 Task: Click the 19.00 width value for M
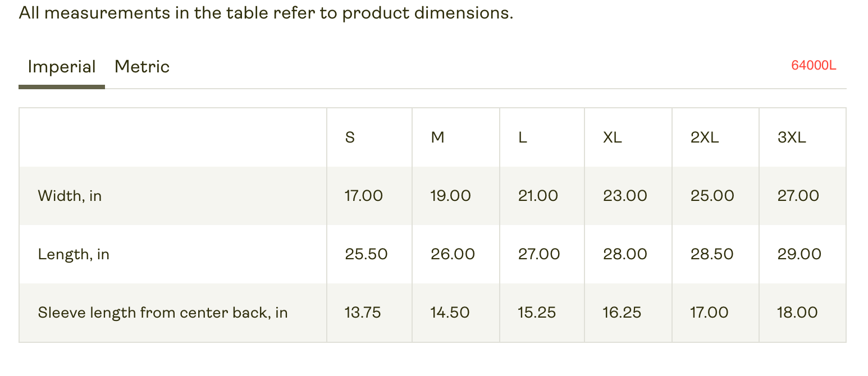click(451, 196)
